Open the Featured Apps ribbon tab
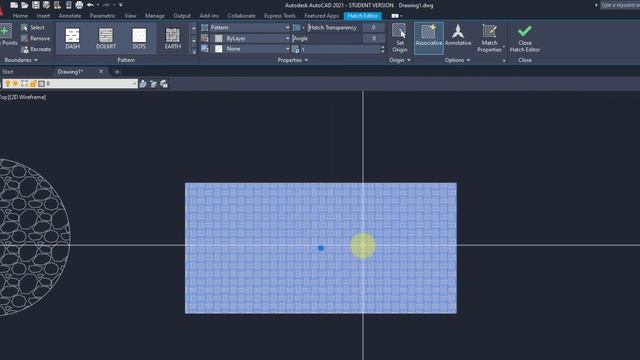The image size is (640, 360). pos(322,16)
